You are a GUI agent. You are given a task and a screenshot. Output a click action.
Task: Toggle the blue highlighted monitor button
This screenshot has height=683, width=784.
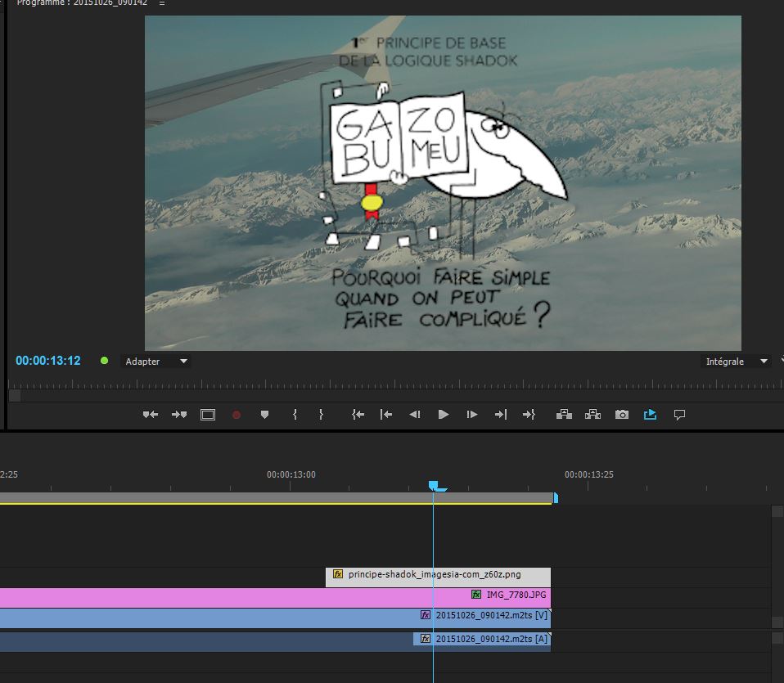[x=651, y=415]
